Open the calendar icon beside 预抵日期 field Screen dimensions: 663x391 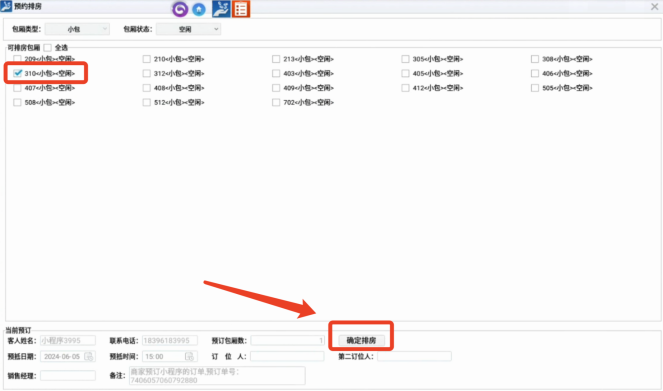(89, 356)
